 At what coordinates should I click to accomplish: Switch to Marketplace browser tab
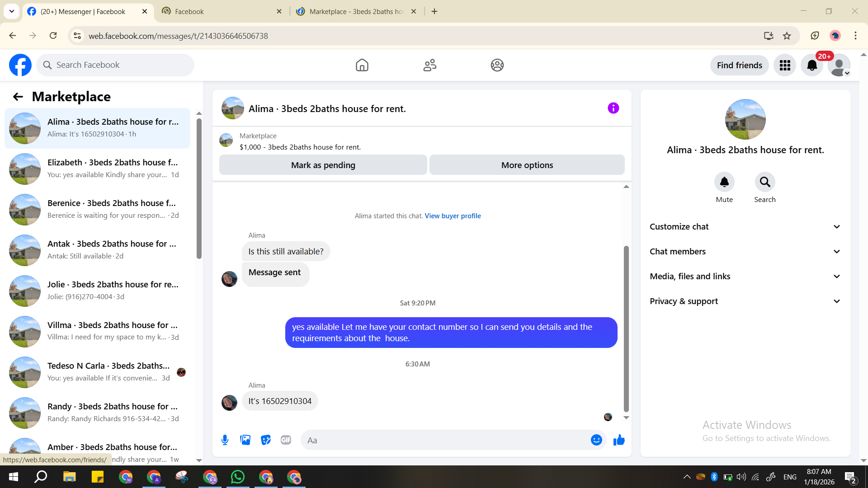356,11
